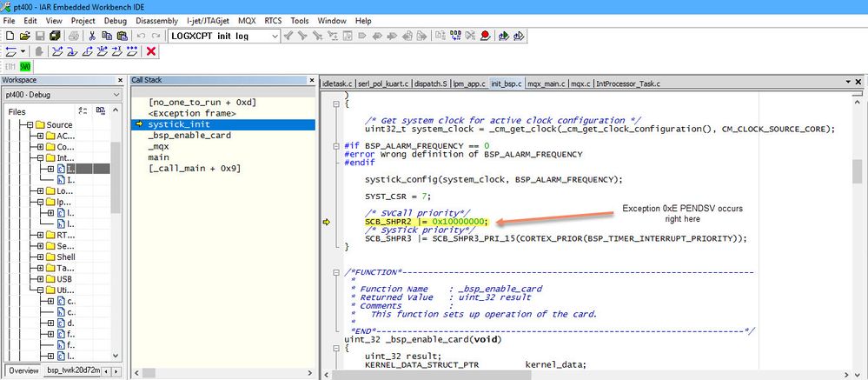
Task: Click the Run to Cursor icon
Action: click(x=116, y=51)
